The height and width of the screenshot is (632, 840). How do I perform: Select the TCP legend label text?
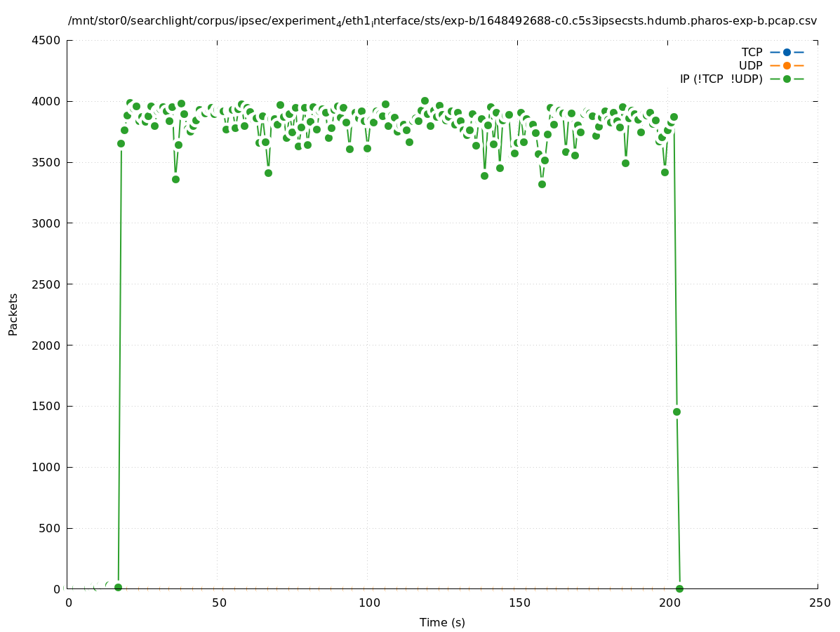tap(752, 53)
